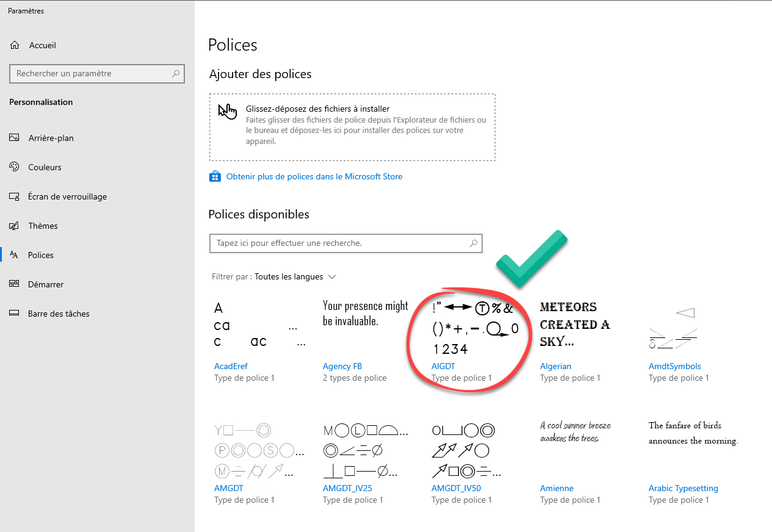Click the Accueil home icon
Image resolution: width=772 pixels, height=532 pixels.
click(x=15, y=45)
